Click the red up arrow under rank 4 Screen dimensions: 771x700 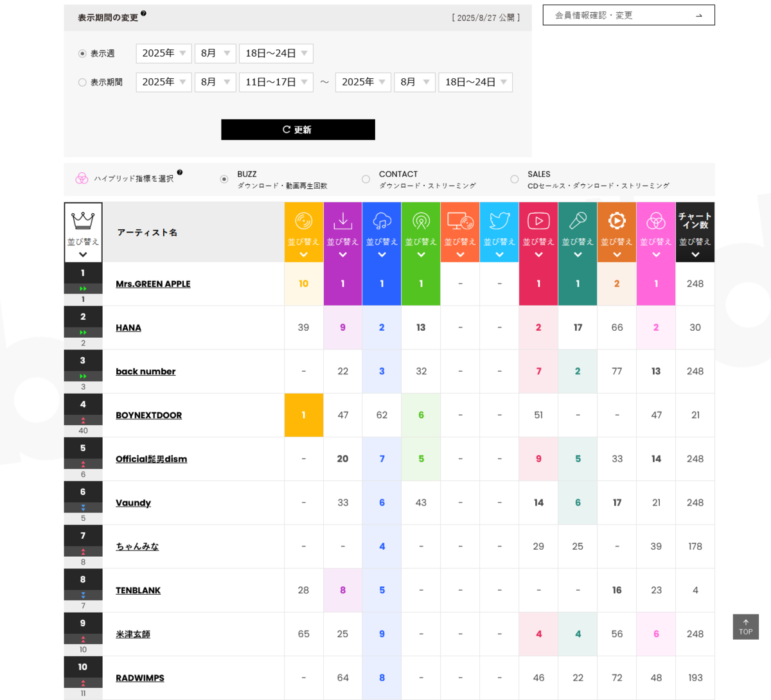tap(83, 420)
